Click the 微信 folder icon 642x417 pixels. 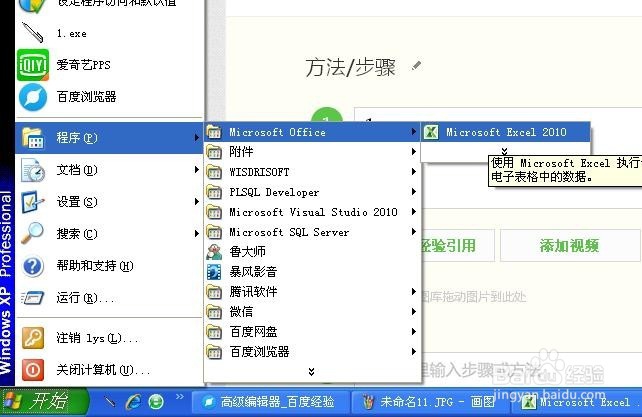coord(214,312)
